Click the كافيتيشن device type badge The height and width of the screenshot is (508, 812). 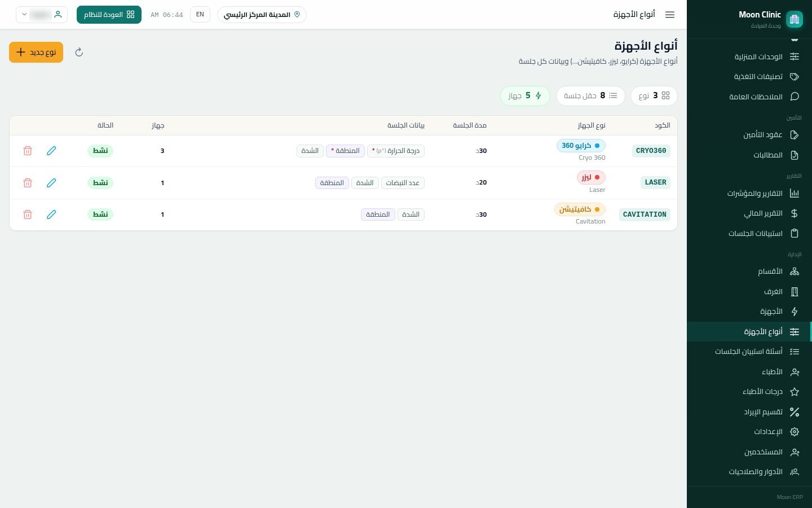pos(580,209)
